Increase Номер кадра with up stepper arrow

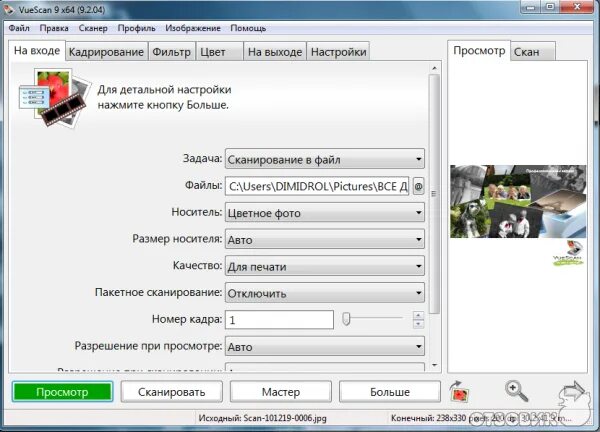click(418, 315)
